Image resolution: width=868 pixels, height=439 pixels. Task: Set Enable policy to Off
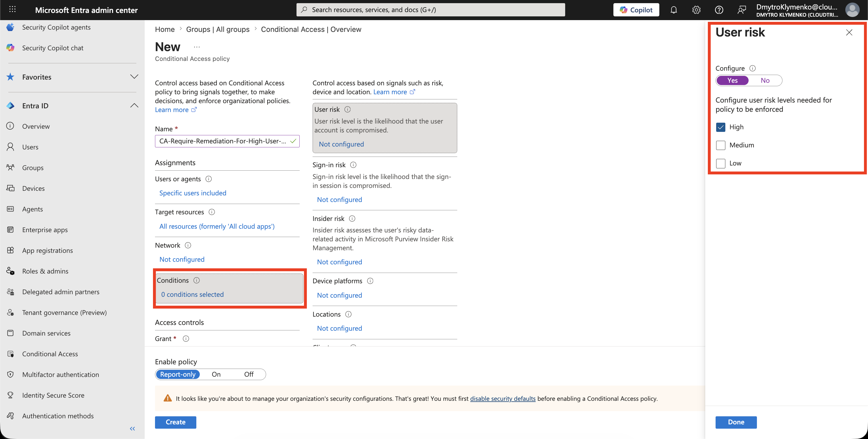click(x=249, y=374)
